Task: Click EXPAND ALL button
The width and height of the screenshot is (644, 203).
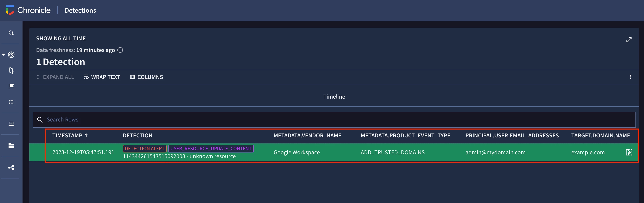Action: tap(55, 77)
